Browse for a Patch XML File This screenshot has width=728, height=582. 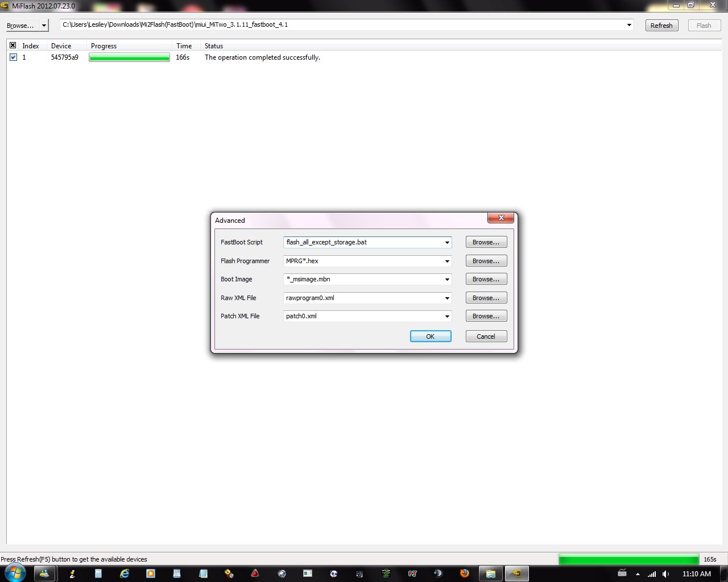tap(486, 316)
